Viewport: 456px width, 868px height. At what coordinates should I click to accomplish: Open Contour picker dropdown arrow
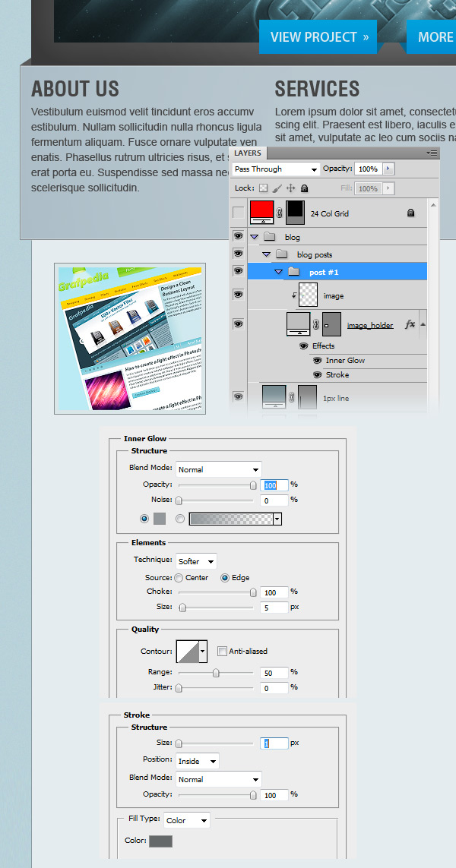pyautogui.click(x=203, y=652)
